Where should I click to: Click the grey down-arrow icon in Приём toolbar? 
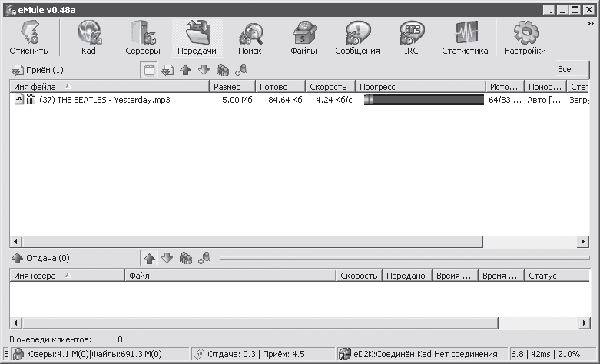(x=204, y=70)
